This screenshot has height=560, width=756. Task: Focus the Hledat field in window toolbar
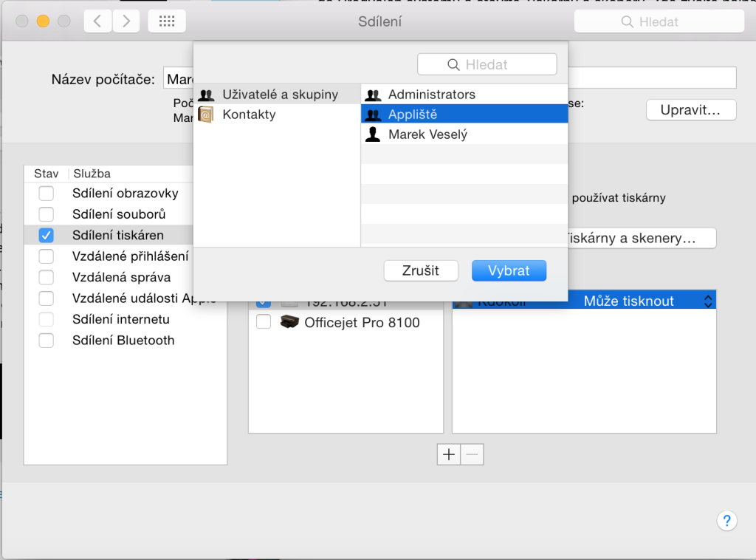click(x=659, y=21)
